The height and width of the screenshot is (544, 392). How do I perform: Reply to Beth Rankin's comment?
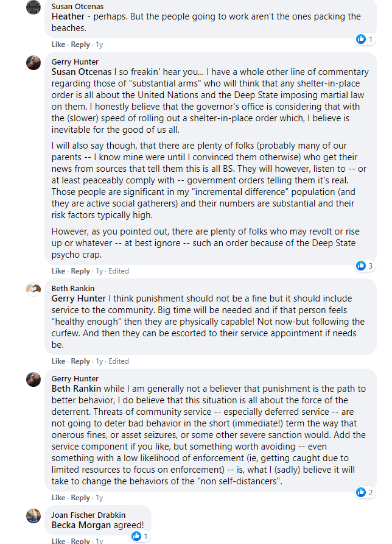click(x=80, y=361)
